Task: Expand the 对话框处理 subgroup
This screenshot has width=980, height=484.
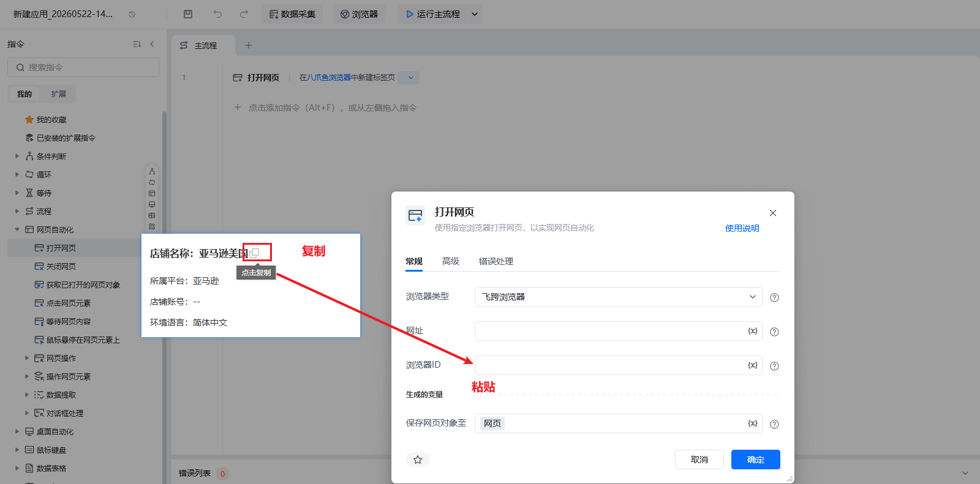Action: [27, 413]
